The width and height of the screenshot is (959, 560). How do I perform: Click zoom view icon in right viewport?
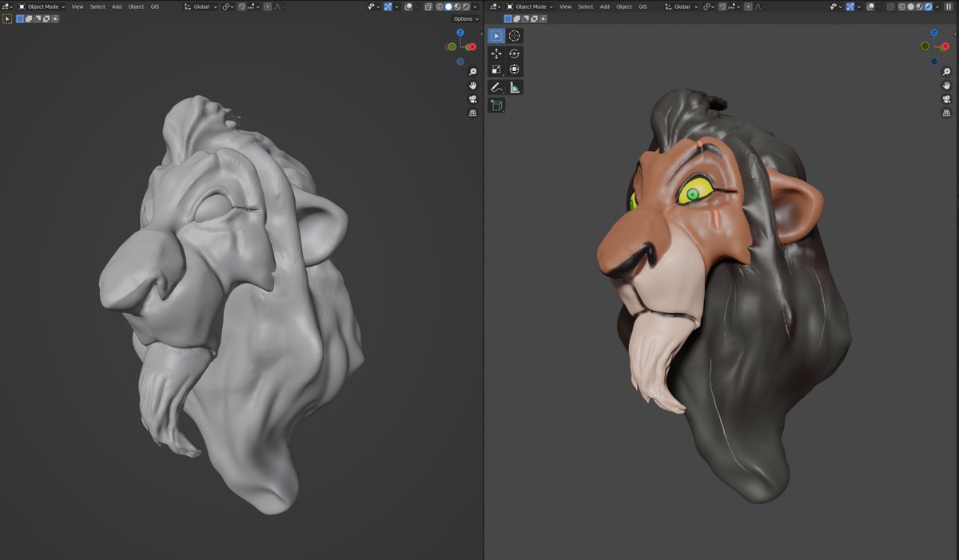click(x=947, y=72)
